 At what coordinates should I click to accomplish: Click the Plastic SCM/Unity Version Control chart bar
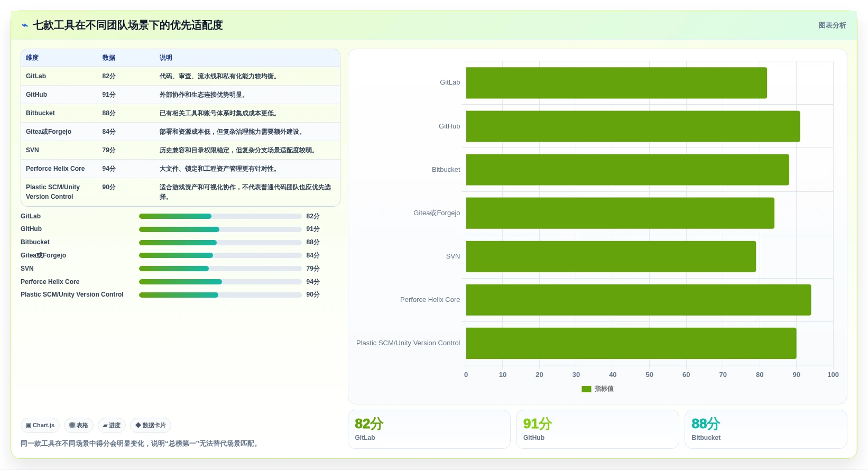point(631,343)
